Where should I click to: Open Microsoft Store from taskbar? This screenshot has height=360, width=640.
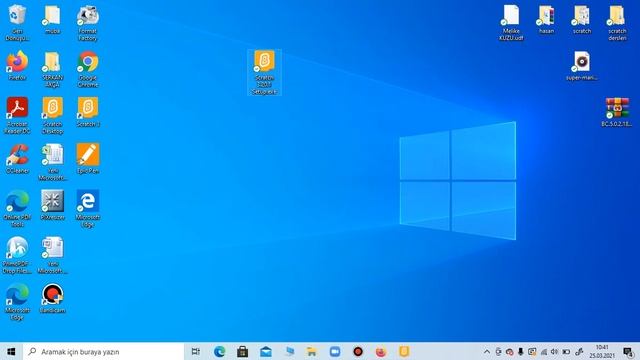tap(242, 351)
